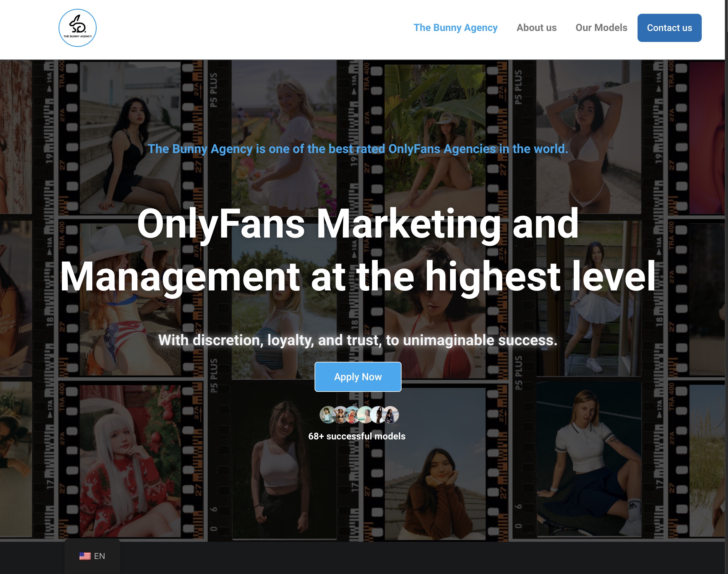Click the last model avatar circle
This screenshot has height=574, width=728.
click(391, 415)
